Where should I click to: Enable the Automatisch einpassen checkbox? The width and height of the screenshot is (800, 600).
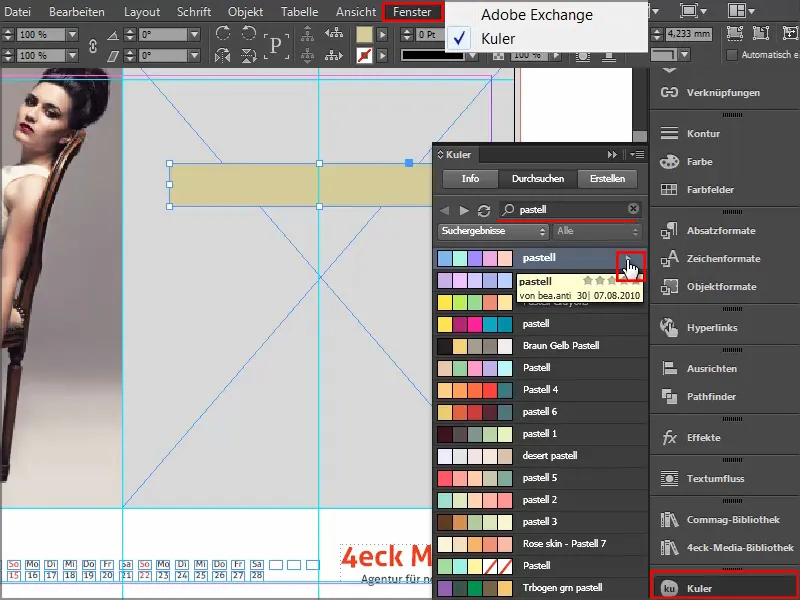click(x=732, y=55)
